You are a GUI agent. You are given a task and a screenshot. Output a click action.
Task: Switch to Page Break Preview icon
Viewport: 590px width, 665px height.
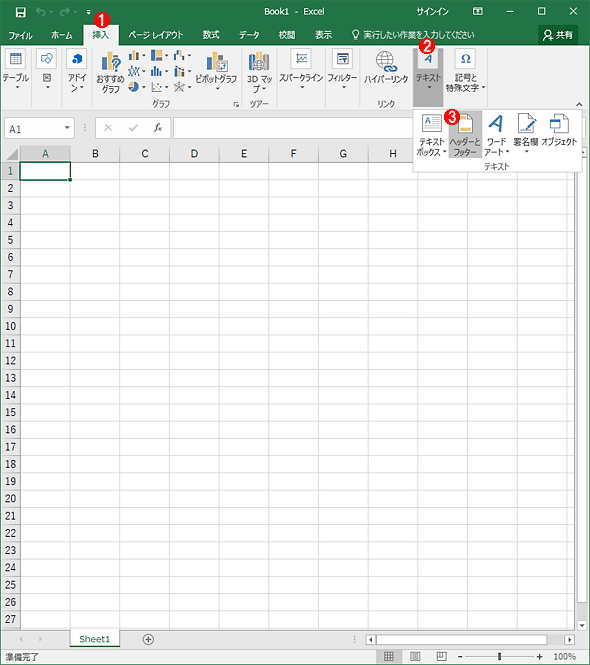(441, 657)
